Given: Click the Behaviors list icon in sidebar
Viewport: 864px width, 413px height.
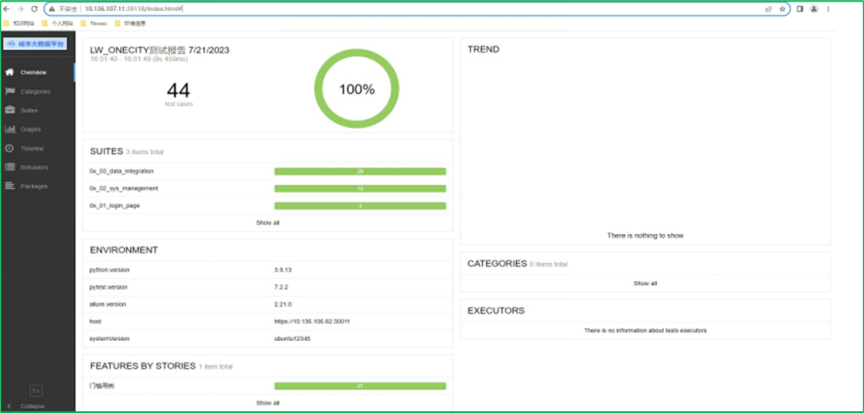Looking at the screenshot, I should click(10, 167).
